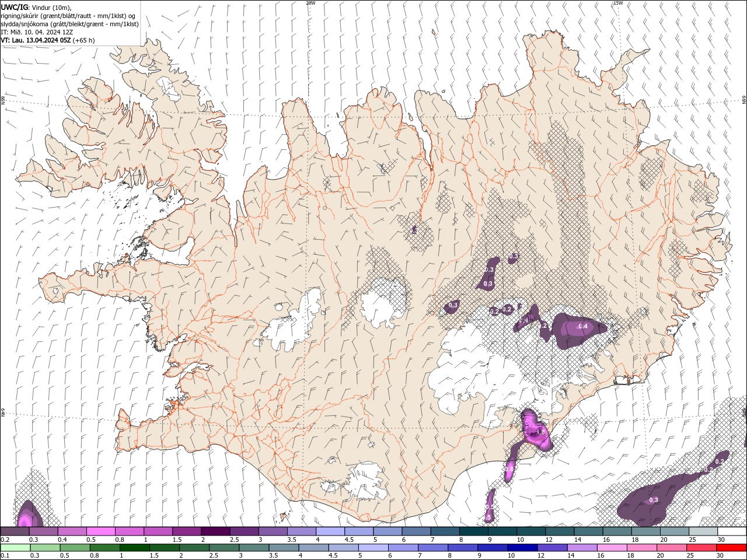Pick bottom legend swatch between 4 and 4.5
The height and width of the screenshot is (560, 747).
pyautogui.click(x=314, y=547)
